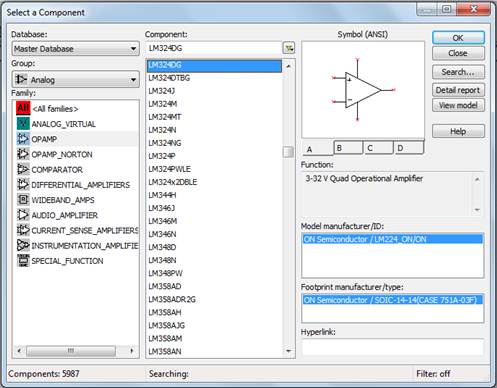Click Family list scroll right arrow
The height and width of the screenshot is (388, 497).
click(x=132, y=351)
